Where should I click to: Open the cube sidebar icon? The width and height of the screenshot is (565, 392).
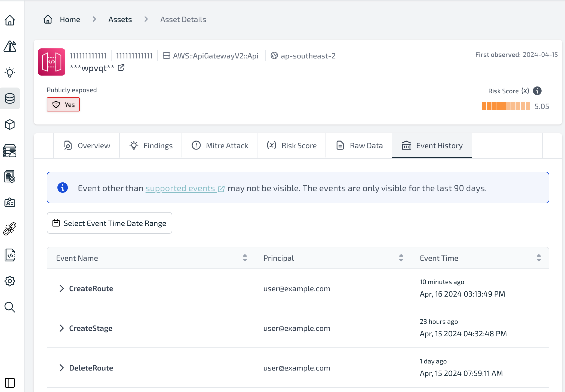[x=10, y=125]
